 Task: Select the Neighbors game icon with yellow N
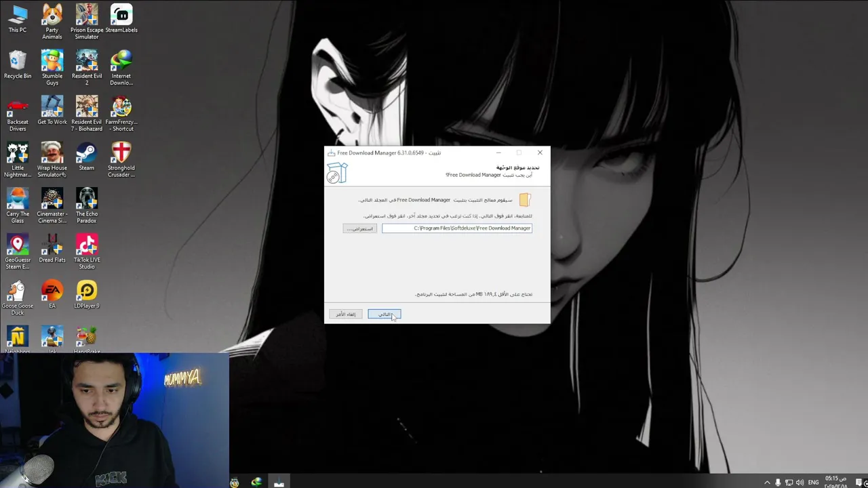18,340
